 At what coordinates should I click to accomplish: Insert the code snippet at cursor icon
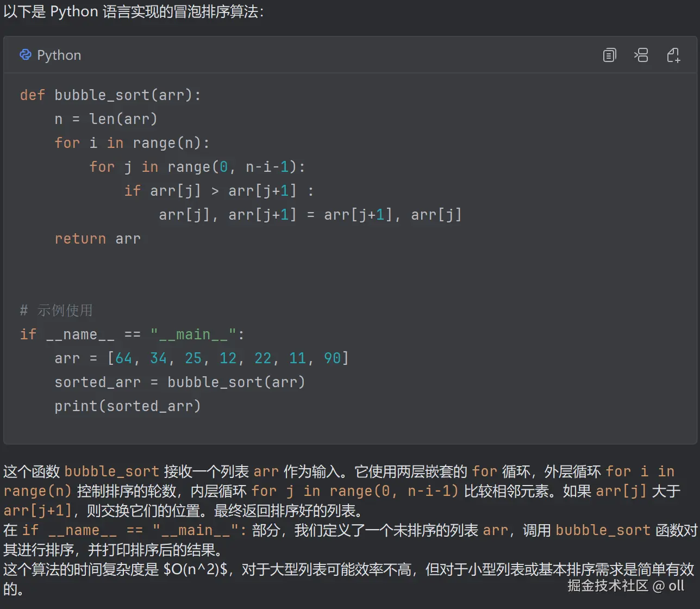click(x=641, y=55)
